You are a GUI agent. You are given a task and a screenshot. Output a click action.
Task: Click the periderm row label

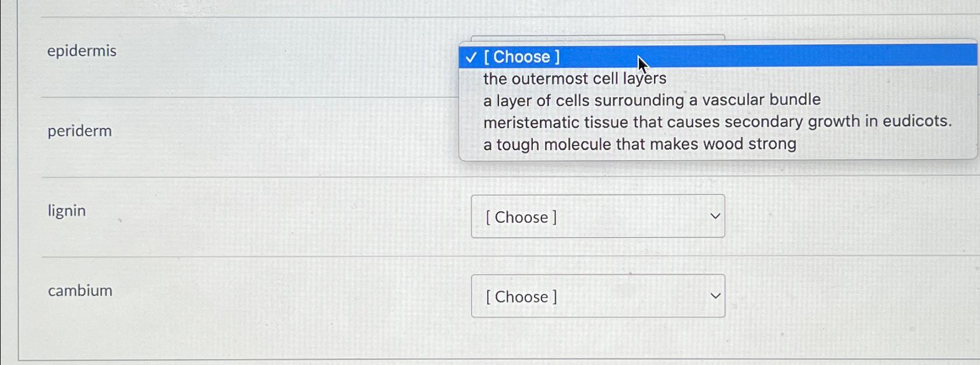coord(80,131)
